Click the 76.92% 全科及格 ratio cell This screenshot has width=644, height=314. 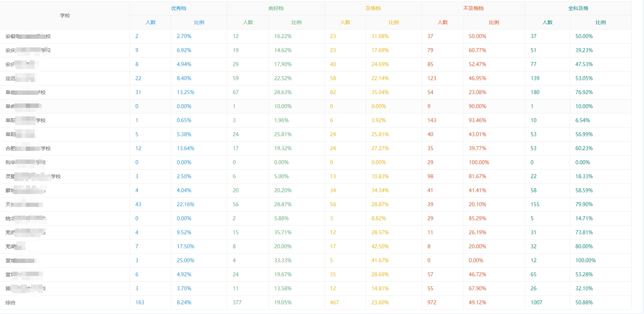click(x=584, y=92)
